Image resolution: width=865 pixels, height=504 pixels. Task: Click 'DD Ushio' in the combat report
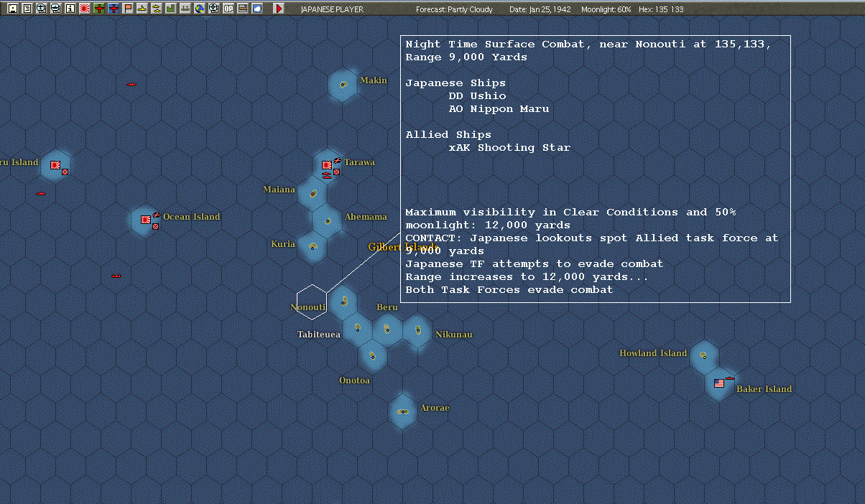pos(477,96)
